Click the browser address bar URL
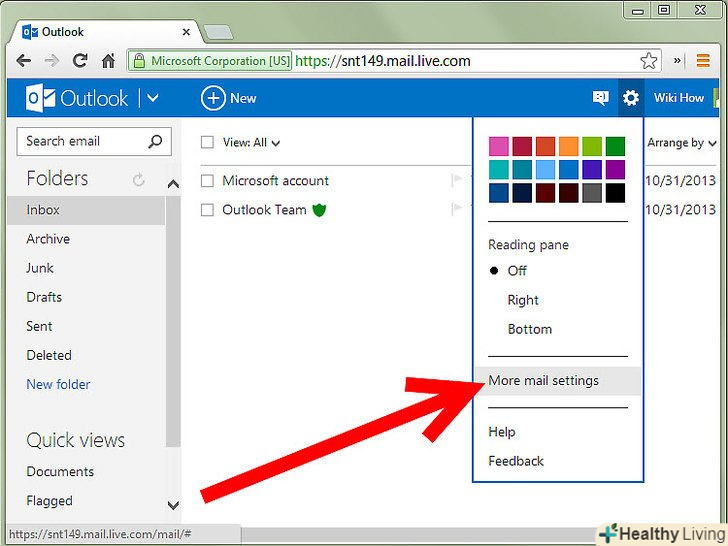728x546 pixels. (383, 61)
